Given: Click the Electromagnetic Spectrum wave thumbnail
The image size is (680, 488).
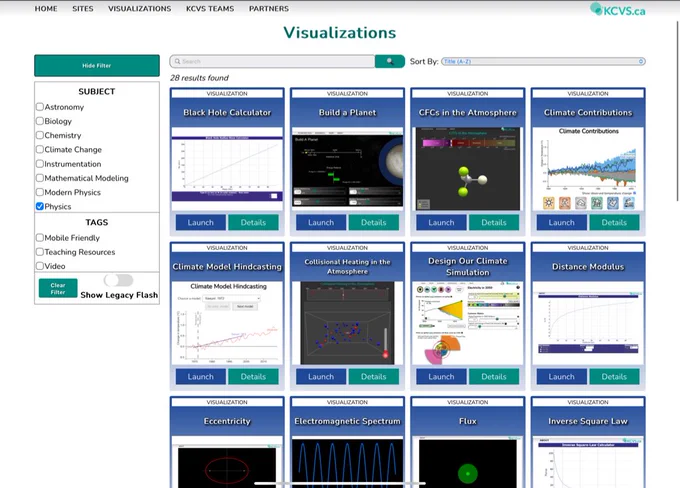Looking at the screenshot, I should [347, 462].
